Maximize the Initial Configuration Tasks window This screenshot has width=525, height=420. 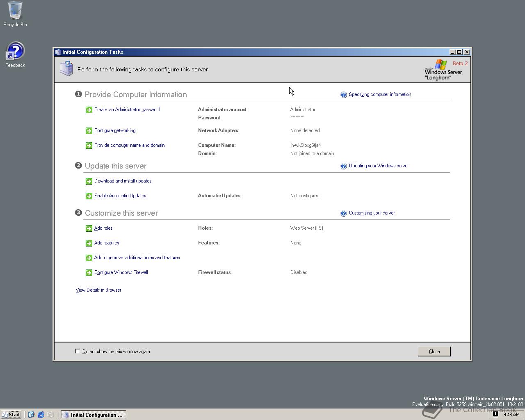[x=459, y=52]
